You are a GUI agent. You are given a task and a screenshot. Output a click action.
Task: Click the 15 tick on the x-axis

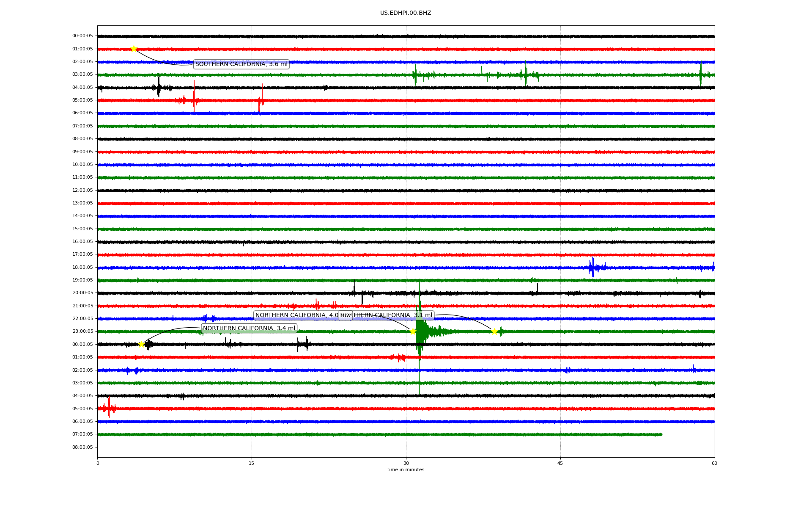coord(252,463)
